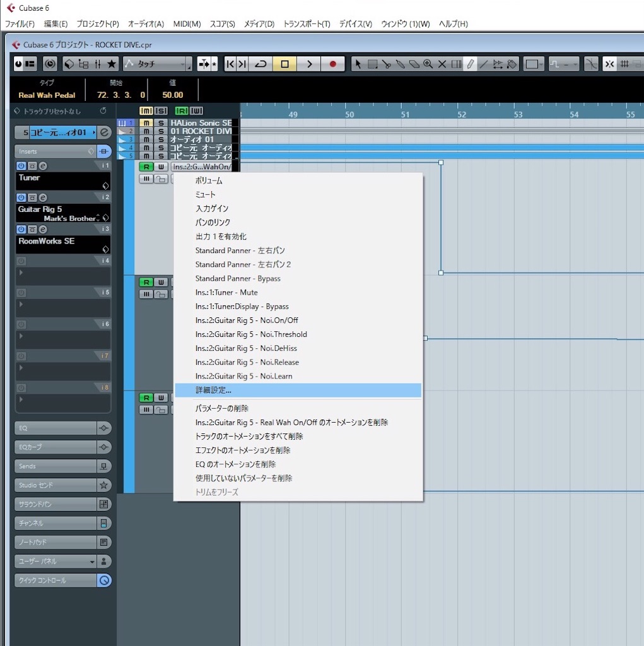Toggle Snap on/off in toolbar
This screenshot has height=646, width=644.
[x=609, y=64]
